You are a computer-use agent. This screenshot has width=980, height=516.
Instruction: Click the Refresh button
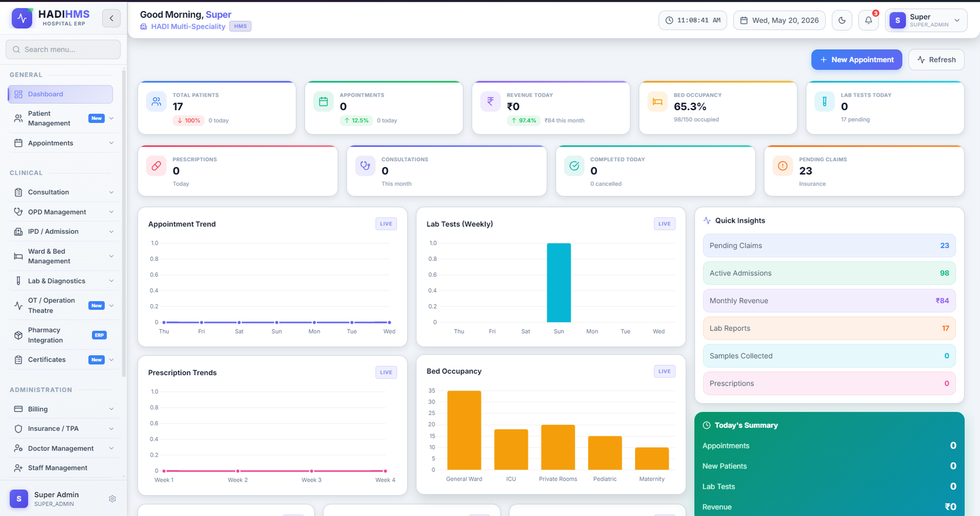click(937, 59)
